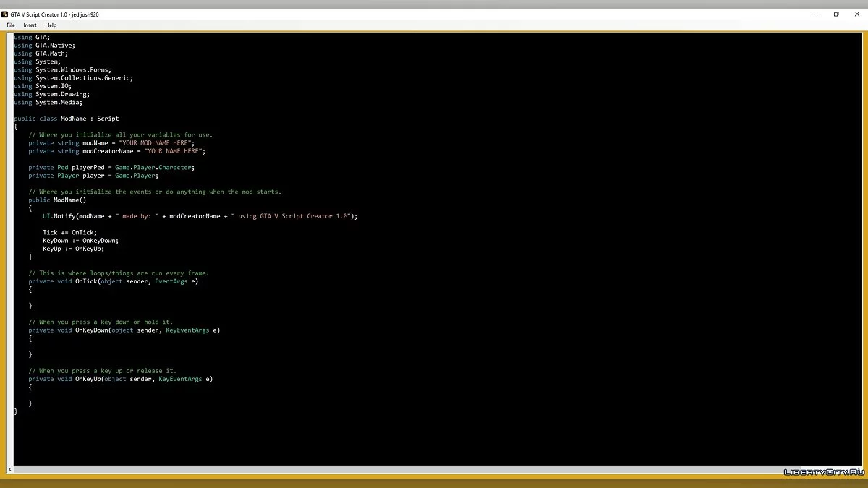Click the horizontal scrollbar track at bottom
The height and width of the screenshot is (488, 868).
[x=434, y=469]
